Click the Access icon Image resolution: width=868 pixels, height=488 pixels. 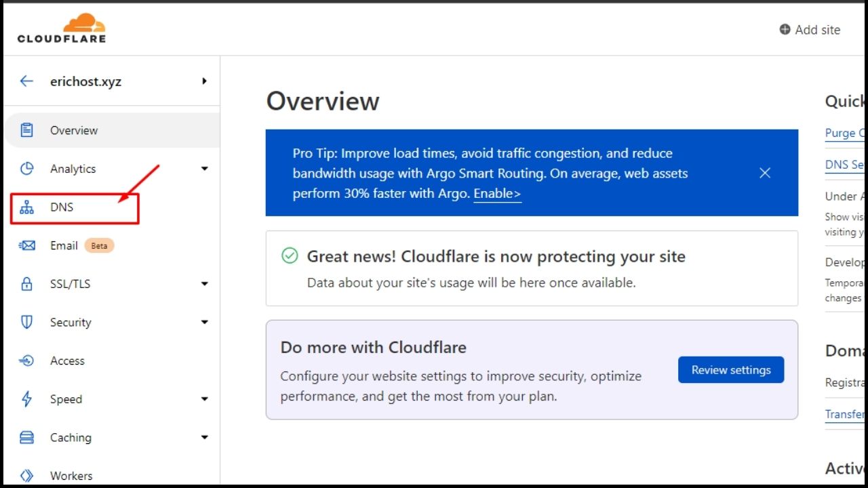pyautogui.click(x=26, y=361)
